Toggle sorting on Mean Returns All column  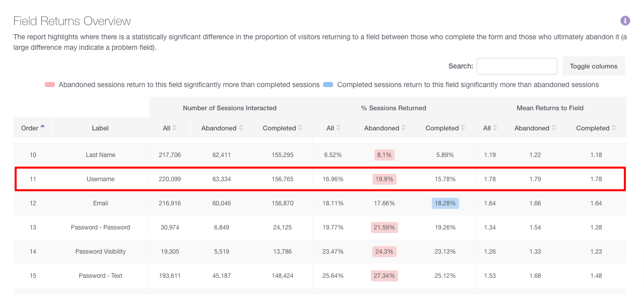(x=495, y=128)
